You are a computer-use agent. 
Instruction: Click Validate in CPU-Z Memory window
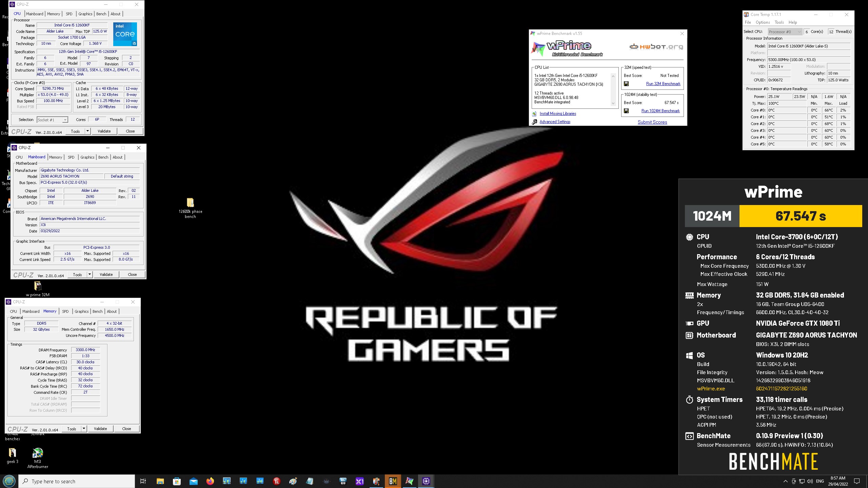(x=100, y=429)
